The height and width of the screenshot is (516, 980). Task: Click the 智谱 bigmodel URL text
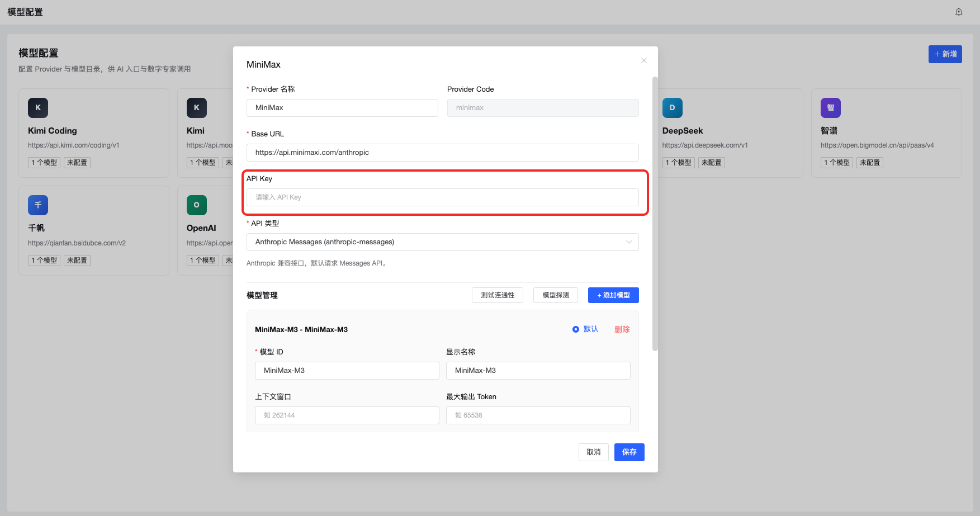[x=877, y=145]
